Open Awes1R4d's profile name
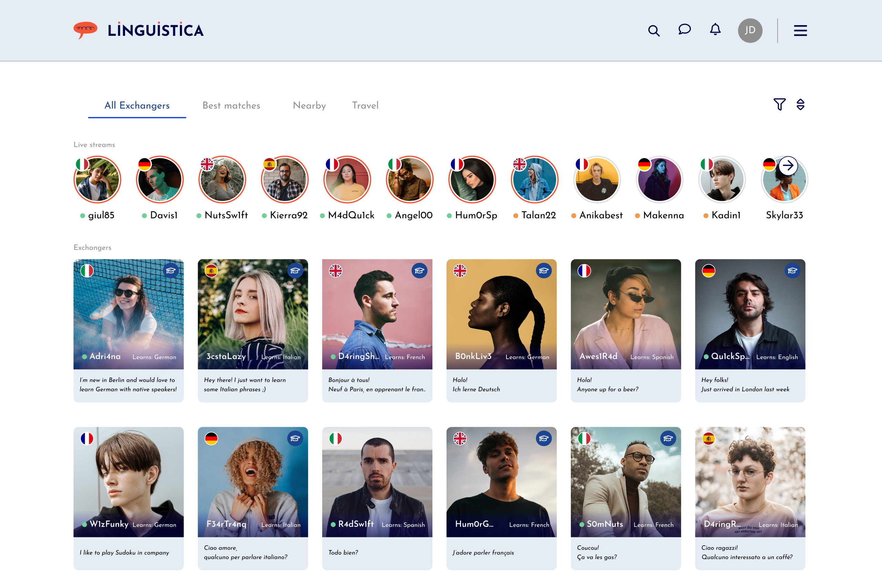 coord(598,356)
